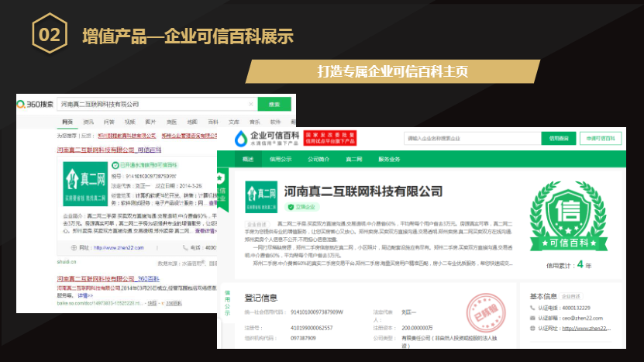Screen dimensions: 644x362
Task: Focus the 360 search field containing 河南真二互联网科技有限公司
Action: pos(157,105)
